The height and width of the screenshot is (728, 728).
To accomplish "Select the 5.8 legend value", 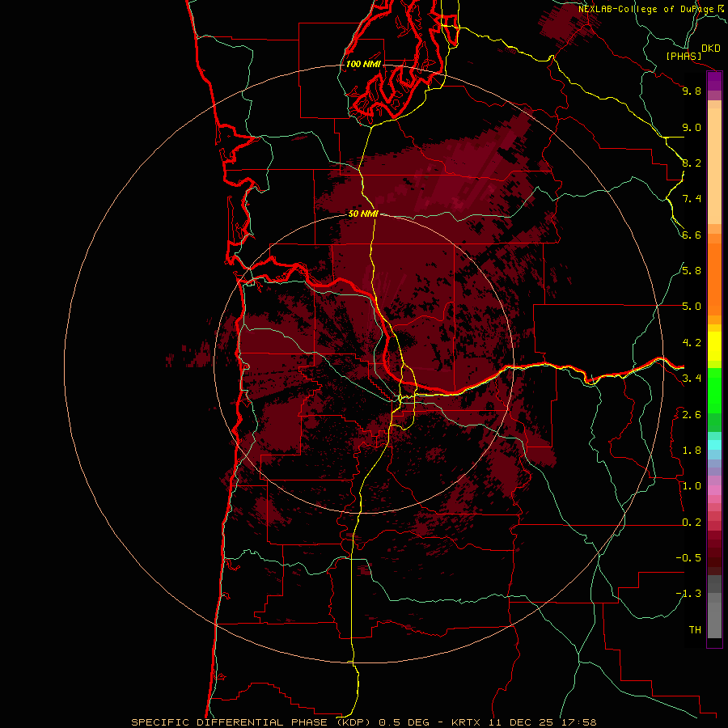I will 692,270.
